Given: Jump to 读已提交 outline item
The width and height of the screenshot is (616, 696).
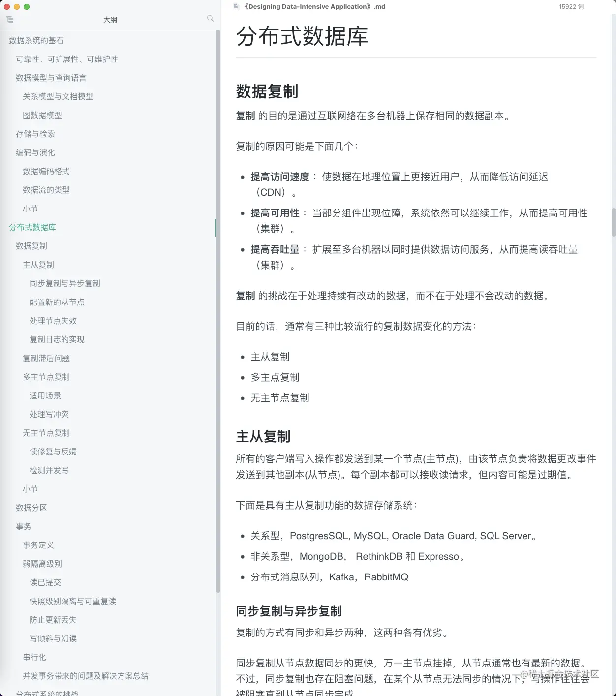Looking at the screenshot, I should coord(45,582).
